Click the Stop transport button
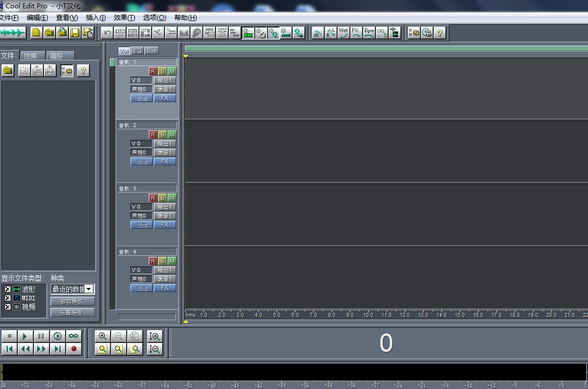Image resolution: width=588 pixels, height=389 pixels. 9,336
